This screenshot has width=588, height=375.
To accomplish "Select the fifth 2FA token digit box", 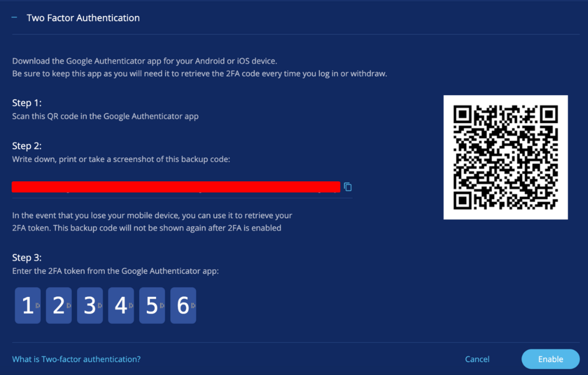I will (x=152, y=305).
